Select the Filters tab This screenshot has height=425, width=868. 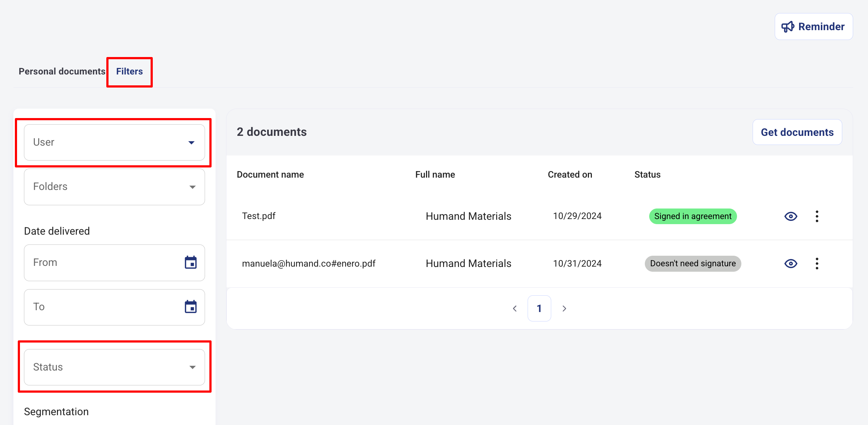(x=130, y=71)
